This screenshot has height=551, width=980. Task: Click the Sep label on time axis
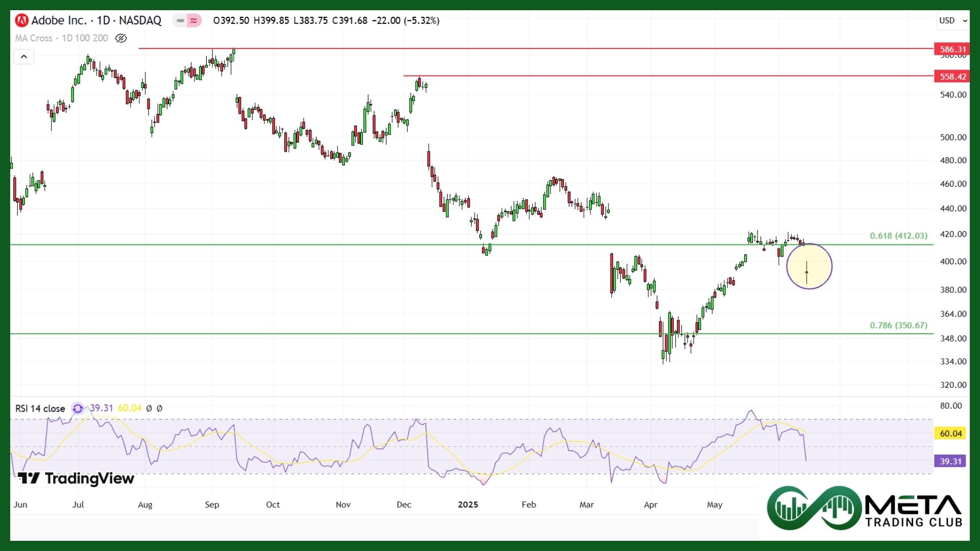pyautogui.click(x=212, y=505)
